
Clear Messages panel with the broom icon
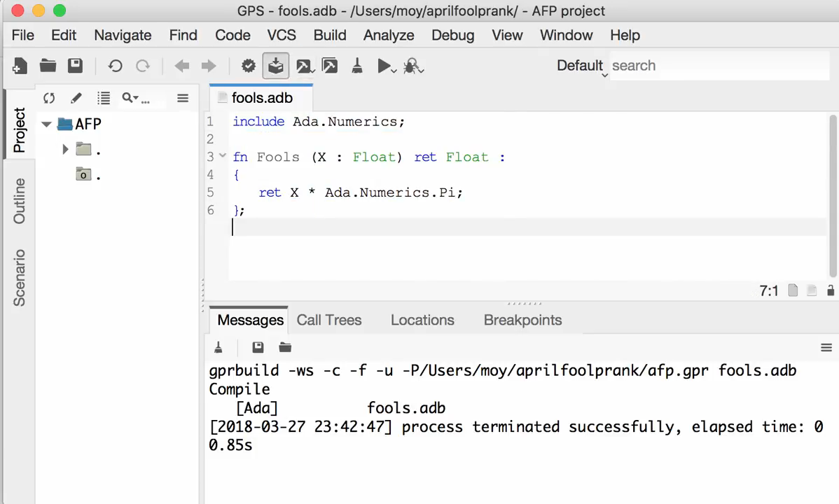(x=218, y=346)
